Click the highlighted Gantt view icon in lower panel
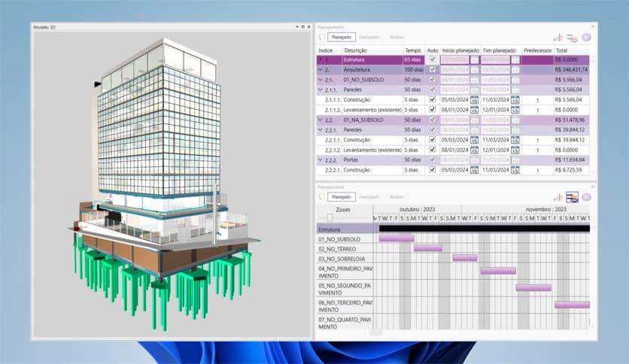The image size is (629, 364). coord(572,197)
